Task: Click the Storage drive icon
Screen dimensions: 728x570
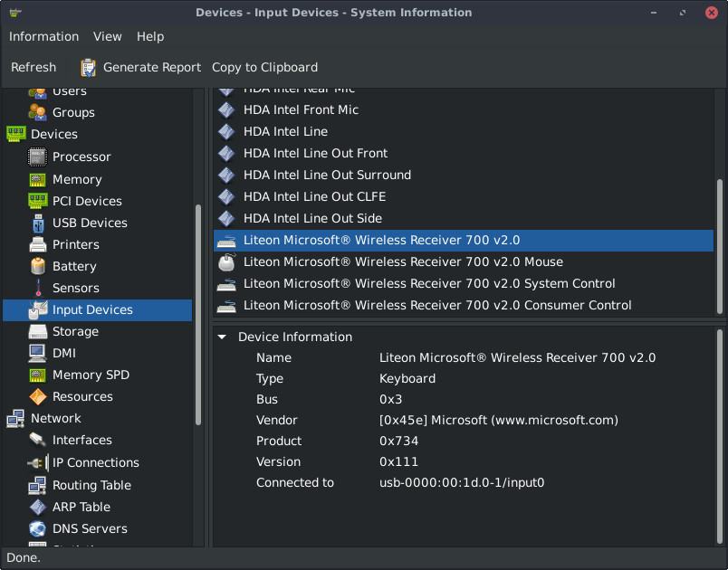Action: (37, 331)
